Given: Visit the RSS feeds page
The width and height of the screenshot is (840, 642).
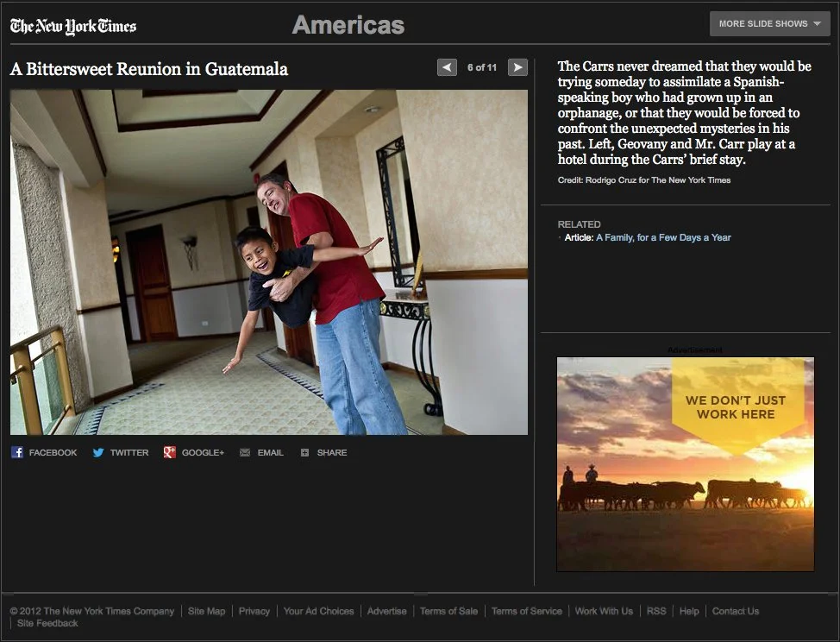Looking at the screenshot, I should 656,611.
